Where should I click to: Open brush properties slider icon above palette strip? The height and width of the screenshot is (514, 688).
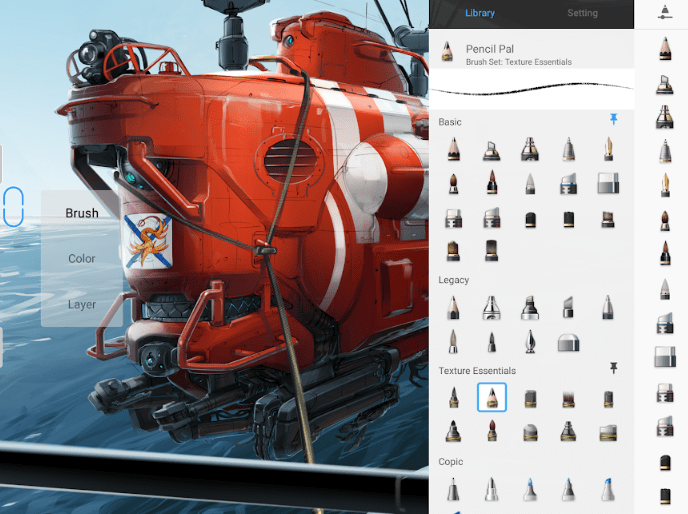coord(665,13)
